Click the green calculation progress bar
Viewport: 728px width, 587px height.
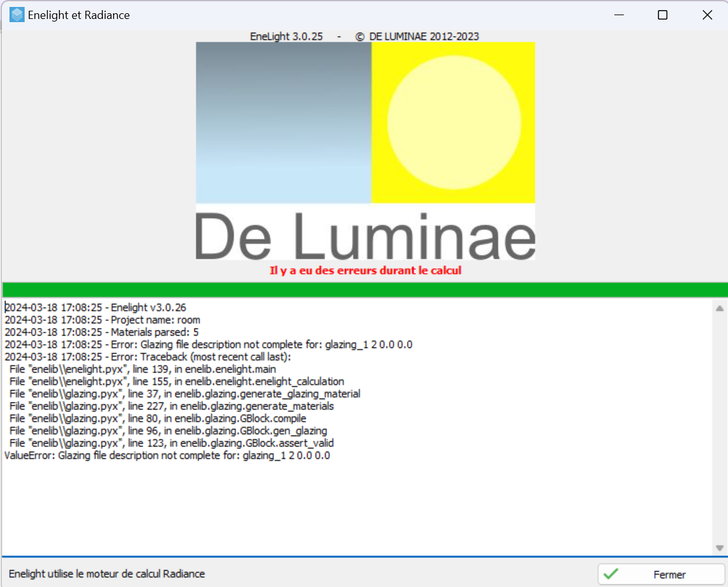click(x=365, y=289)
